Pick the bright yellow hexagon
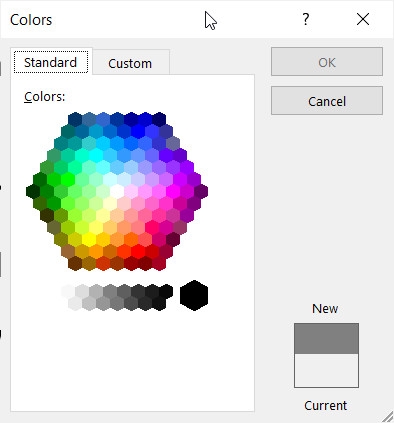 pyautogui.click(x=89, y=239)
